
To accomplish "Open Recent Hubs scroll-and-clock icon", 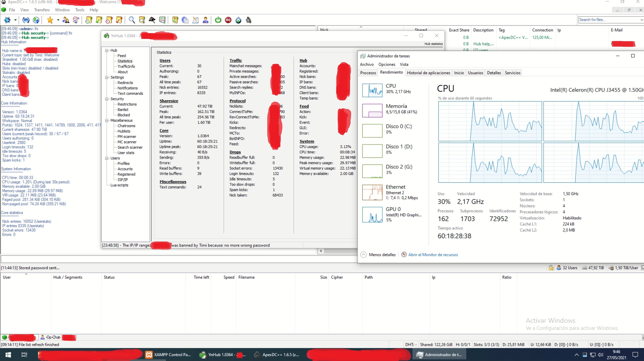I will point(76,20).
